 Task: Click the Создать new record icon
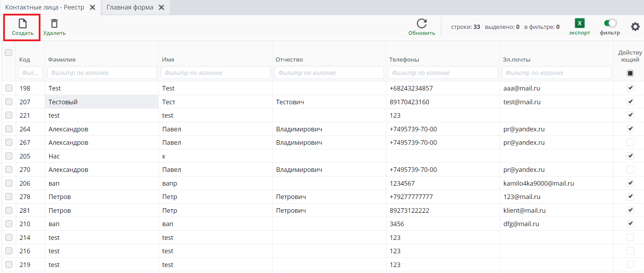tap(23, 24)
